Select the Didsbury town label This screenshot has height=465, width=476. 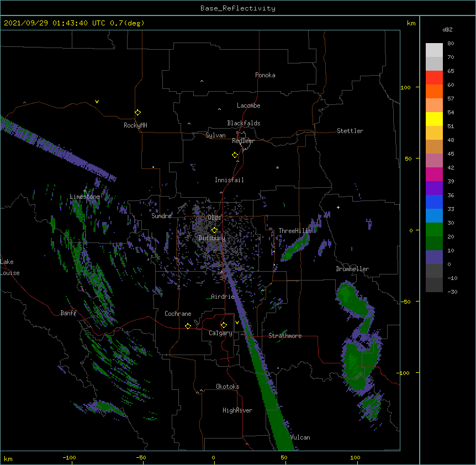(x=212, y=238)
